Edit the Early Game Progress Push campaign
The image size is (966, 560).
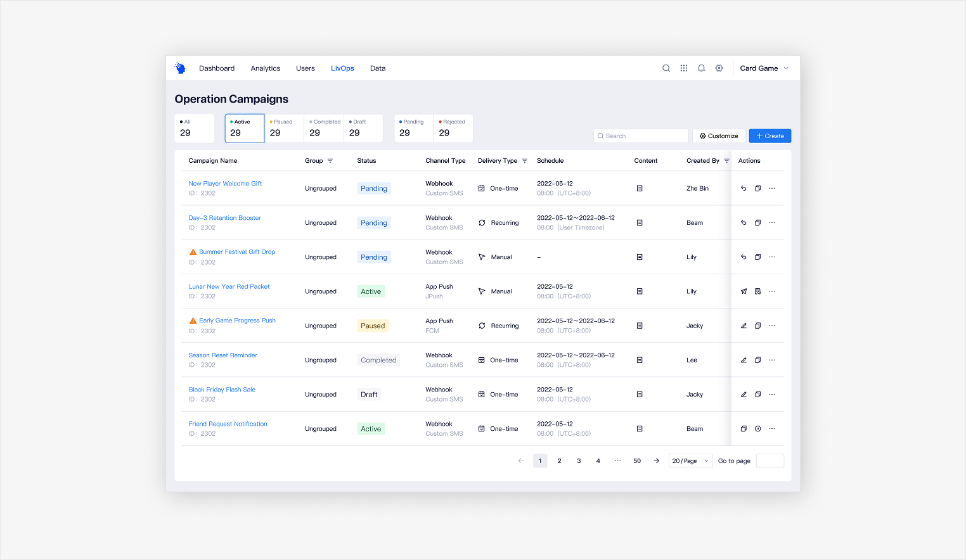point(744,326)
